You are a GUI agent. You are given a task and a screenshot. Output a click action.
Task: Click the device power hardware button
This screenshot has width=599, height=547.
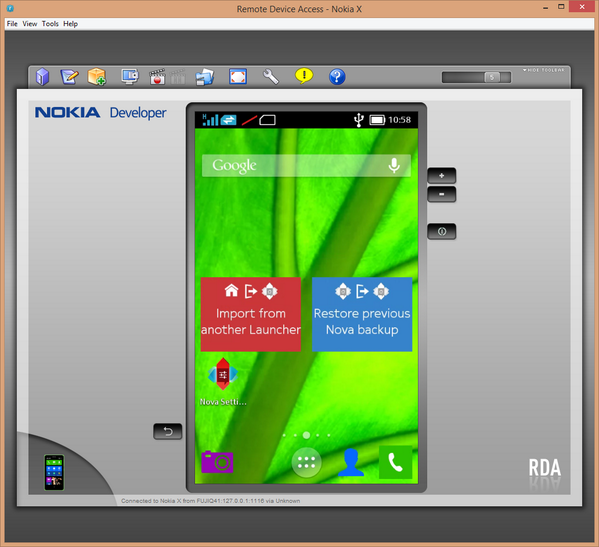point(442,231)
